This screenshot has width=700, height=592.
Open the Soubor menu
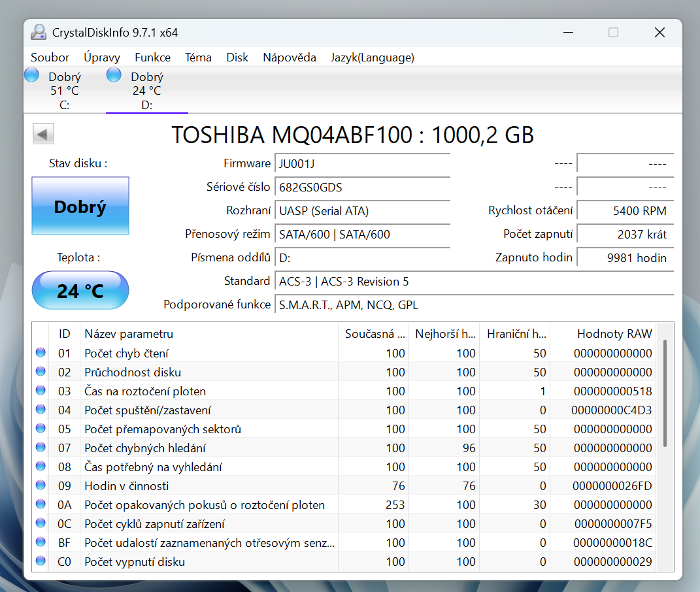(x=50, y=58)
